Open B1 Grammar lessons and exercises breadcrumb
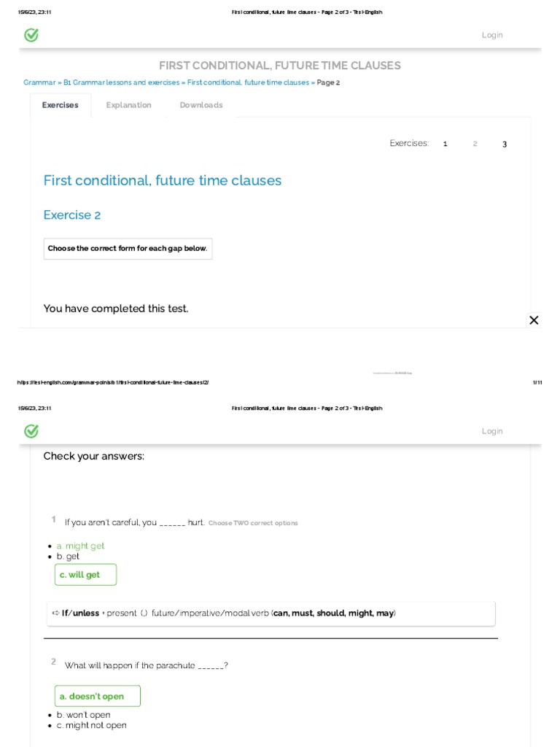 121,82
